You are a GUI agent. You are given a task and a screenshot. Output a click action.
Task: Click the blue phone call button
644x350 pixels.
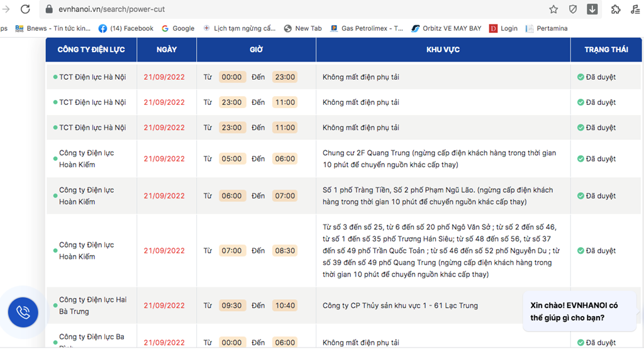click(23, 312)
